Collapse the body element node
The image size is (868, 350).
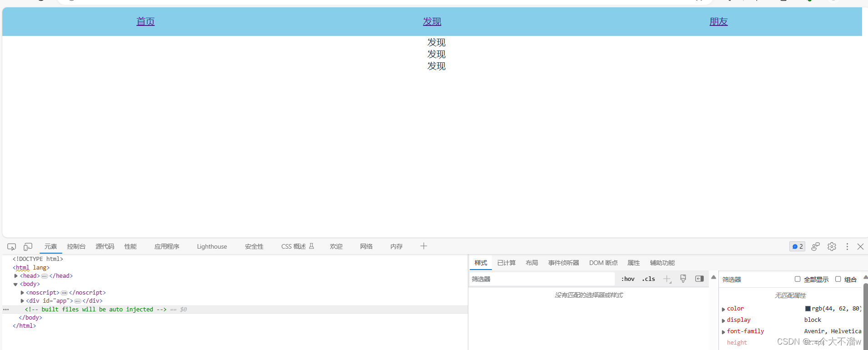15,284
